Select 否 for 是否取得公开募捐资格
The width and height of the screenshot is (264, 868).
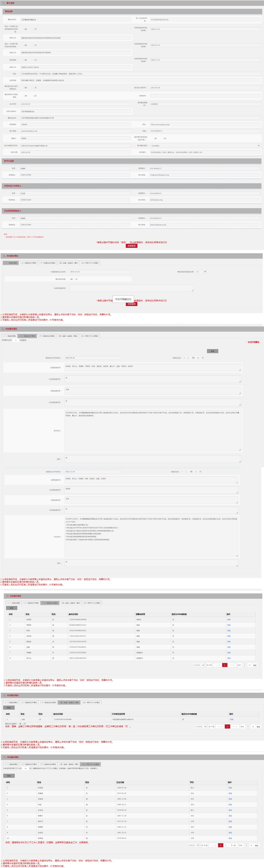34,96
